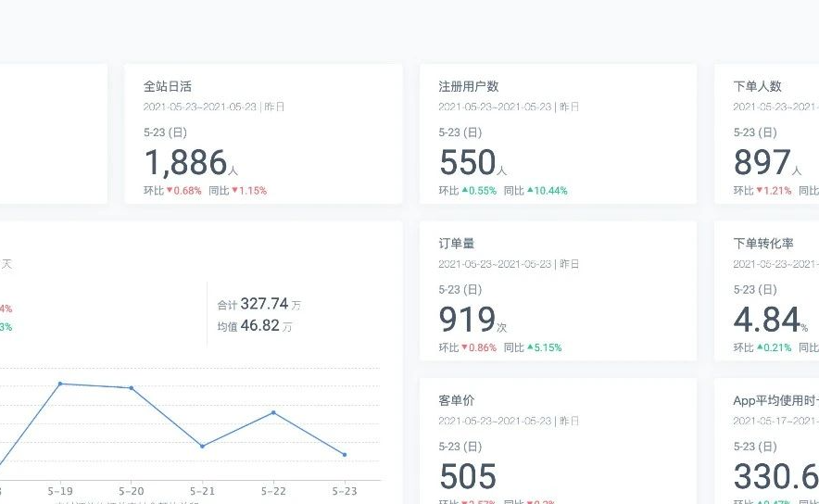The image size is (819, 504).
Task: Open the 订单量 card title
Action: point(457,244)
